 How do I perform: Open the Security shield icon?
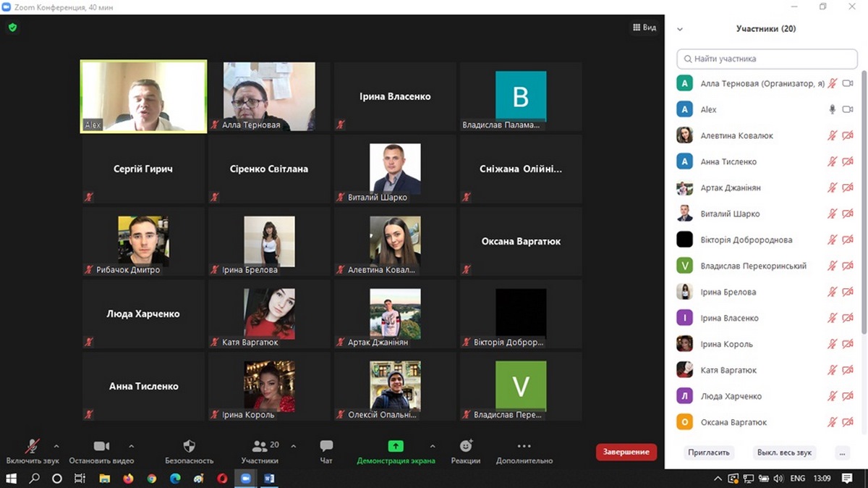189,446
